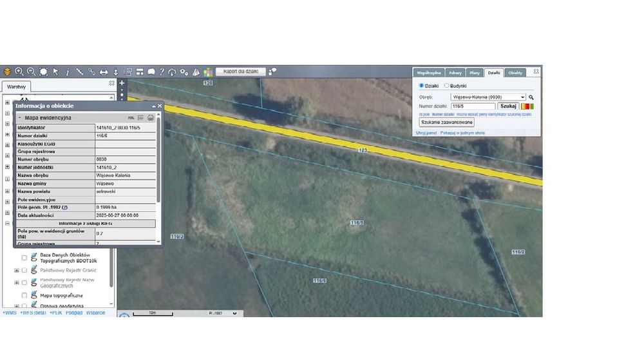Click the Pokazuj w jednym oknie link
644x359 pixels.
point(462,133)
